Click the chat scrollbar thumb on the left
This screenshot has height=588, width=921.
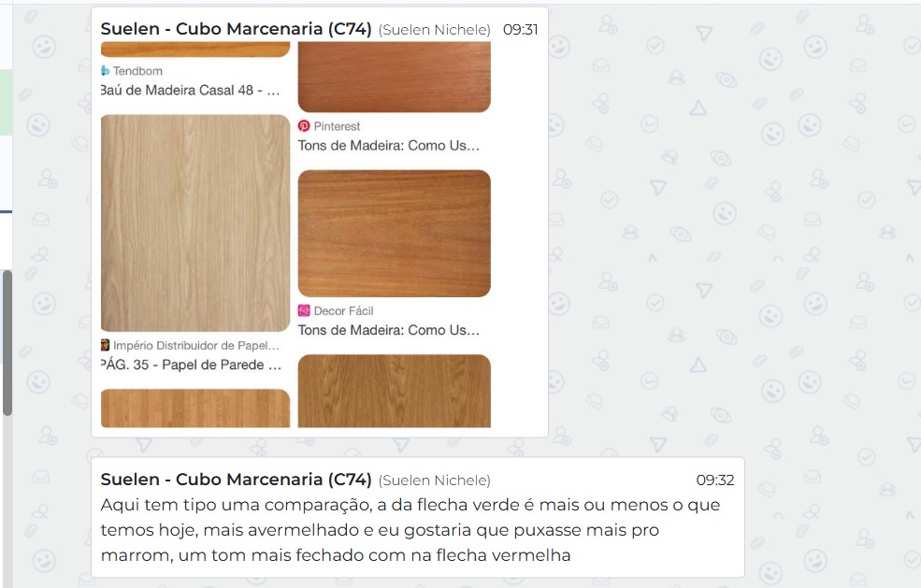click(x=7, y=343)
